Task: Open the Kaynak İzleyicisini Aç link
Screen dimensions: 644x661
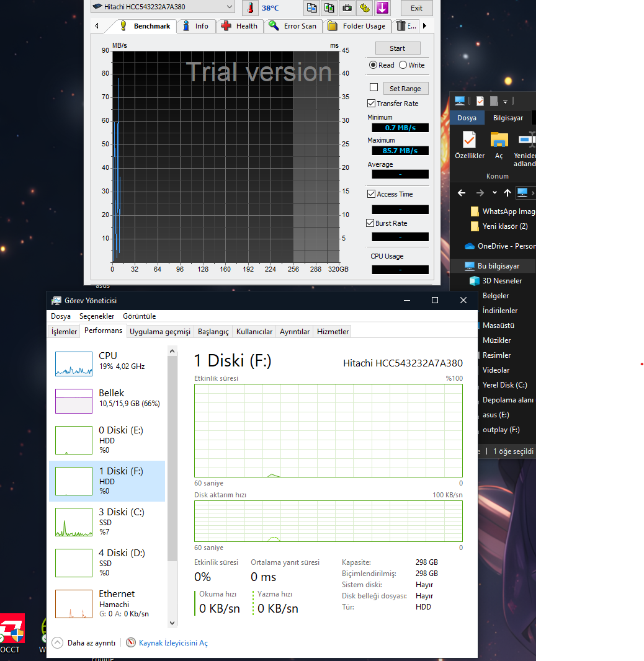Action: (173, 643)
